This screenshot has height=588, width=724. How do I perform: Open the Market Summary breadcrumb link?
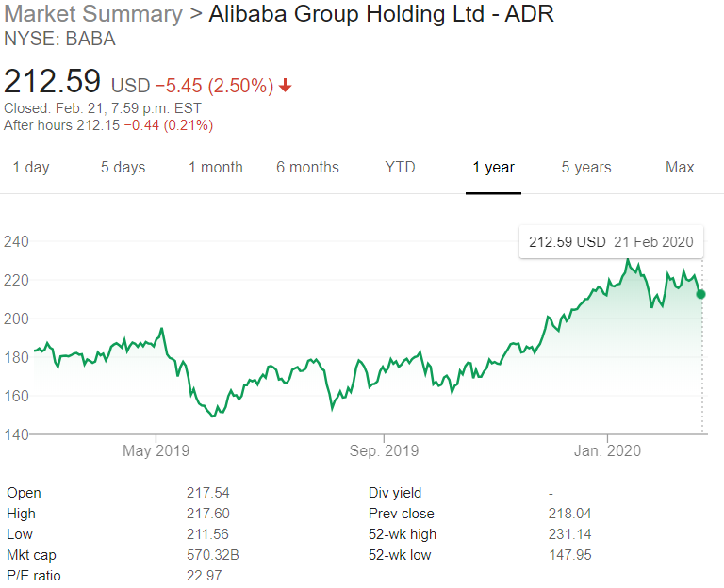click(x=93, y=14)
